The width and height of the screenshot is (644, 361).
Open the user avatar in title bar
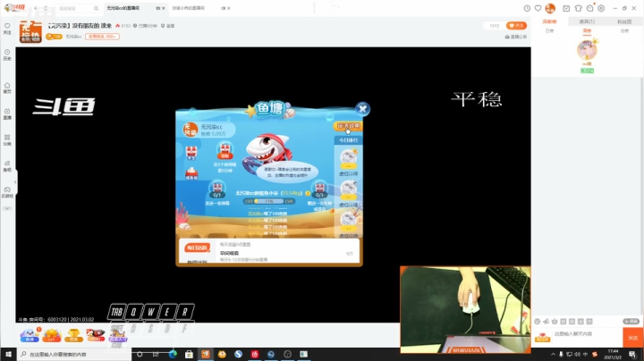(550, 8)
